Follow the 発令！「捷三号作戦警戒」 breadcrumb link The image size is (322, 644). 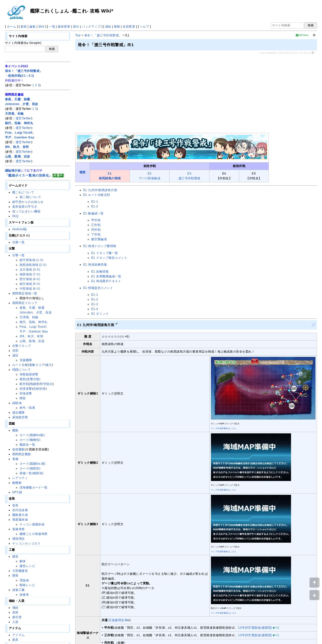[103, 35]
